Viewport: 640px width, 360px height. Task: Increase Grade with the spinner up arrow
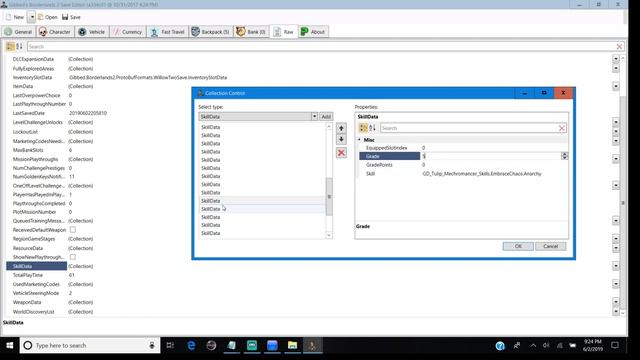[x=564, y=154]
